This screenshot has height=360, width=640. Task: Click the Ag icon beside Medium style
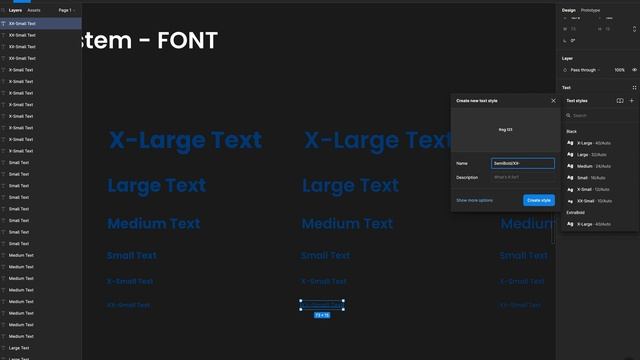[x=570, y=166]
